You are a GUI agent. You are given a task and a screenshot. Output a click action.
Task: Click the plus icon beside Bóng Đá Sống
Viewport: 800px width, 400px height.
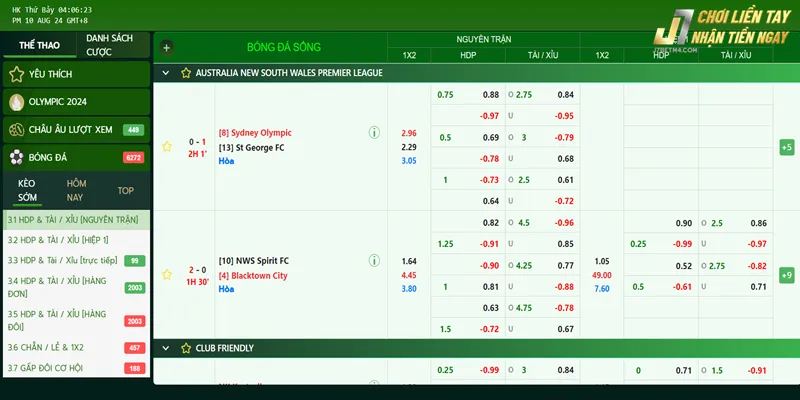pos(166,47)
